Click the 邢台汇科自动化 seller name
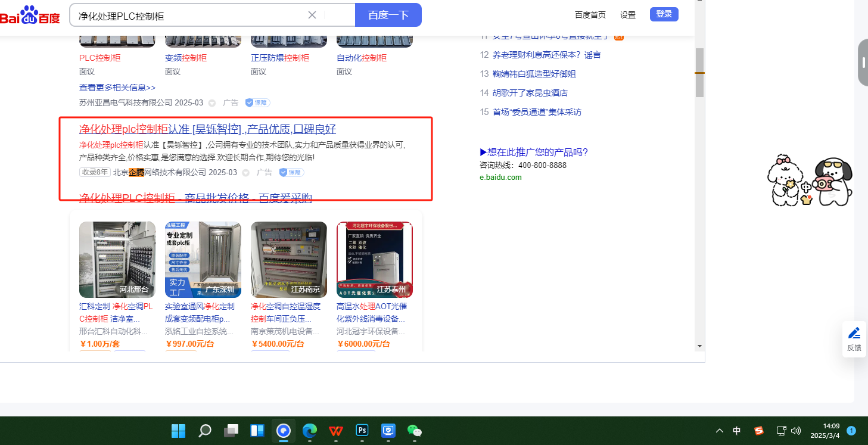Image resolution: width=868 pixels, height=445 pixels. (x=114, y=331)
